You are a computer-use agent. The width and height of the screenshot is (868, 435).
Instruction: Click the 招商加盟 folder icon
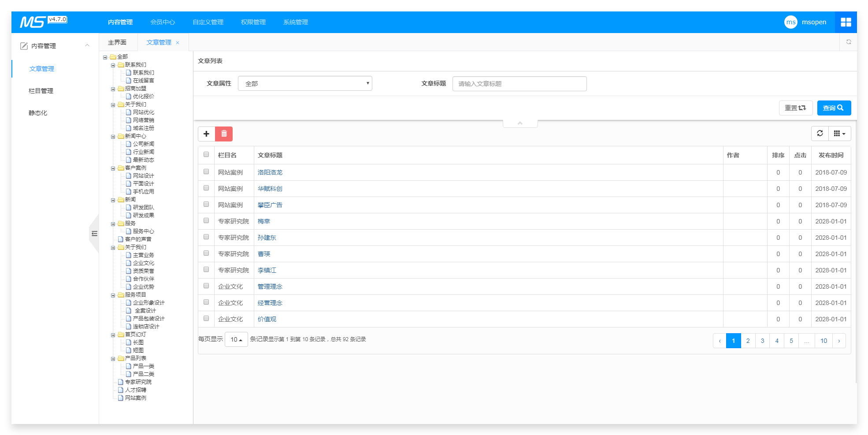point(121,89)
